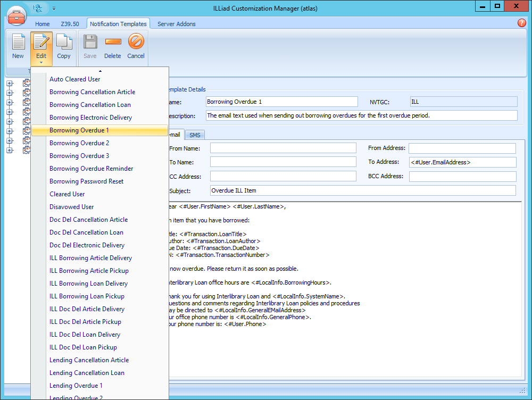This screenshot has height=400, width=532.
Task: Select the New template icon
Action: pos(18,45)
